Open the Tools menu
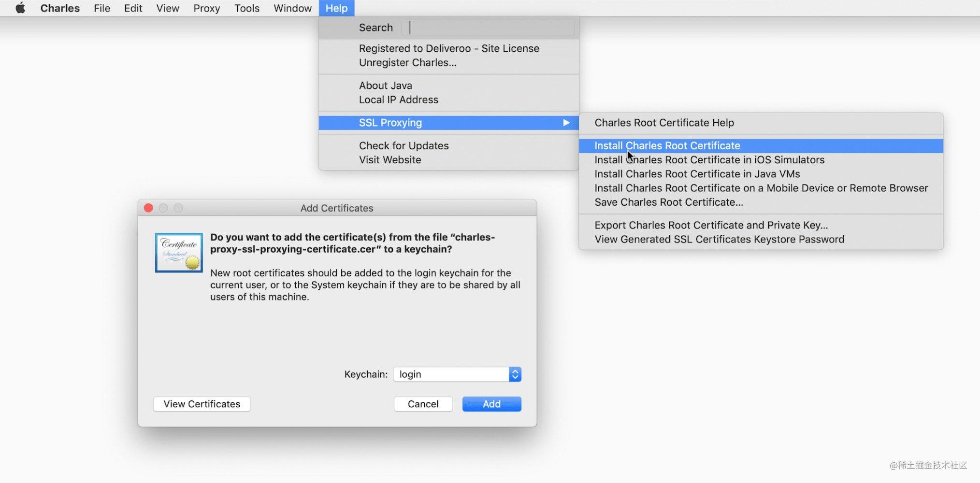The height and width of the screenshot is (483, 980). [x=247, y=8]
